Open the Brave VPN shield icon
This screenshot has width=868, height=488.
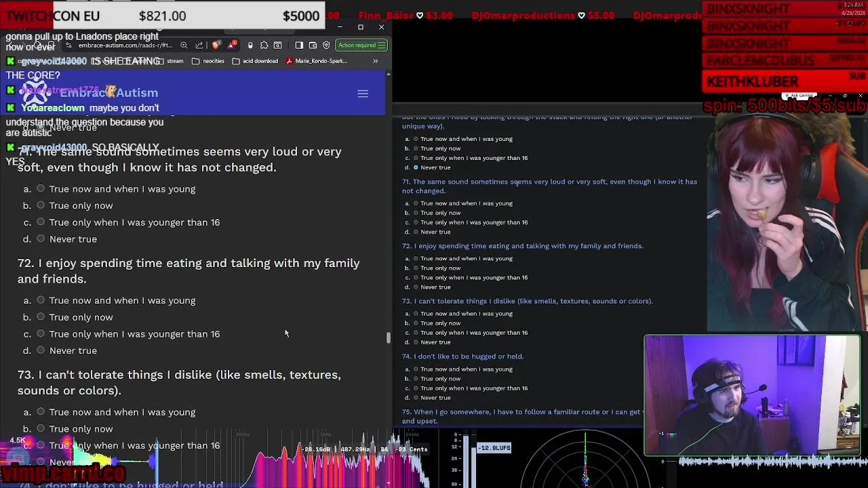click(326, 45)
